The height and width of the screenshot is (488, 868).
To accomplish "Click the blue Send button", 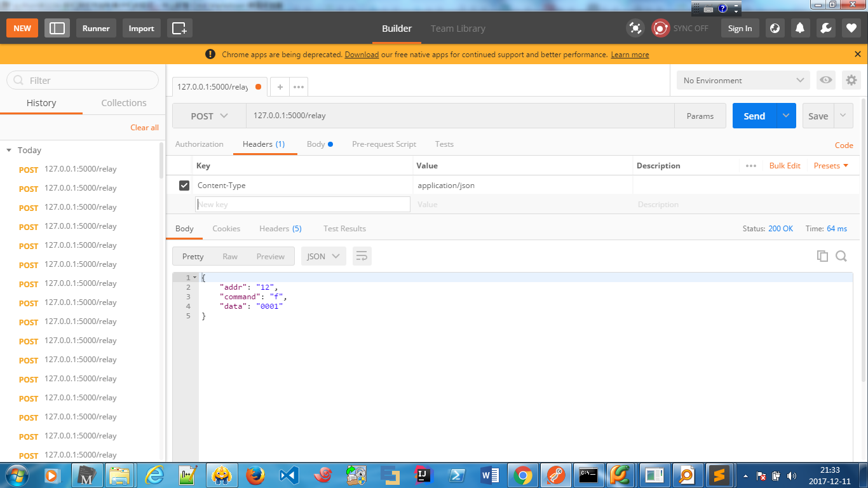I will [754, 116].
